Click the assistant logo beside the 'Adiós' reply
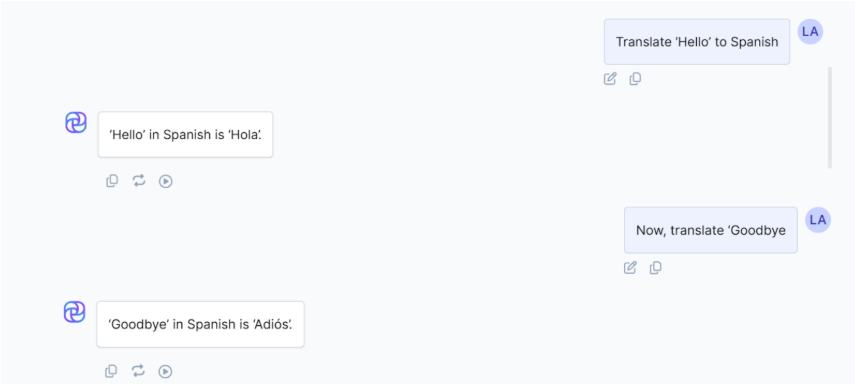 pos(75,312)
